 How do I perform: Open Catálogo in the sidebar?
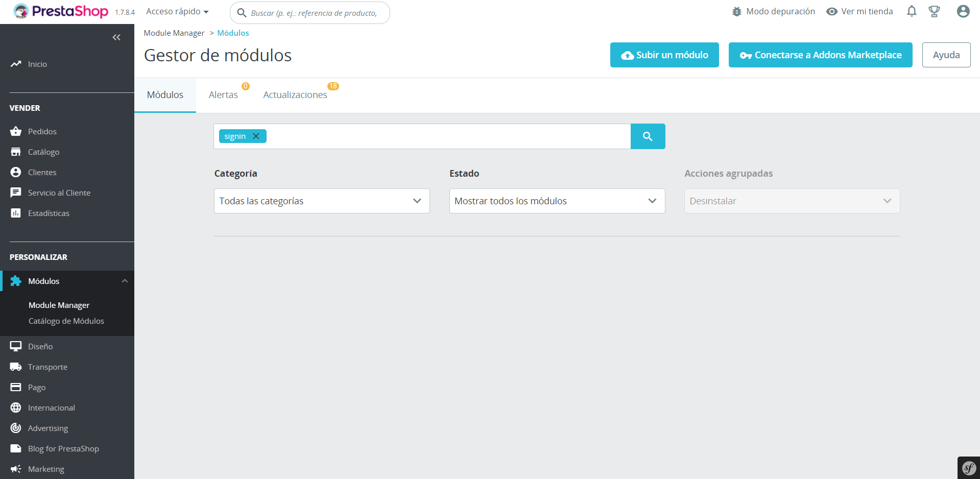click(44, 152)
